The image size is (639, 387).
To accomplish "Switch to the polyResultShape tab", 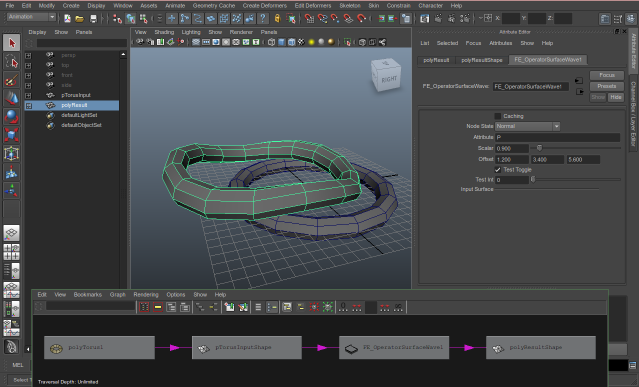I will click(x=482, y=60).
